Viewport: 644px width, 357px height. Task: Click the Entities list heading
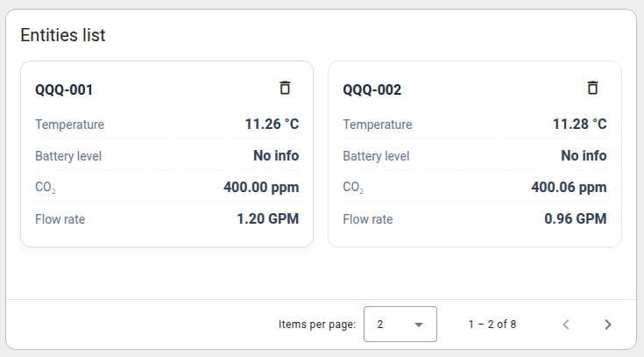click(63, 35)
